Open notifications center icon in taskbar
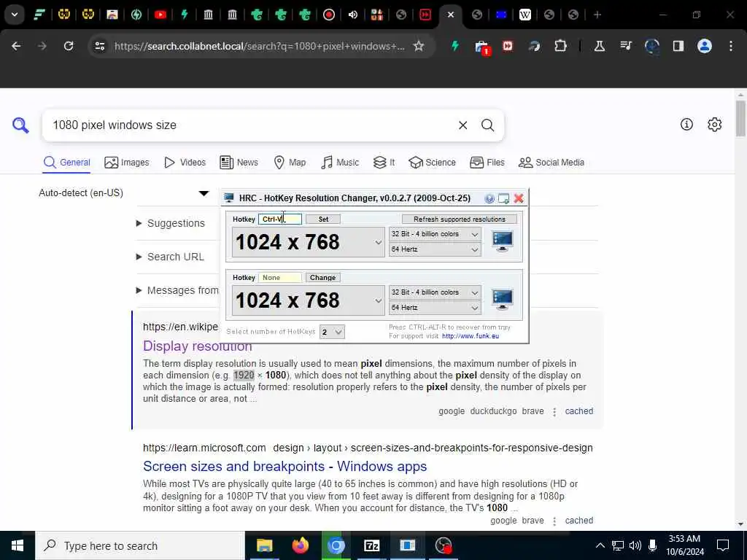The image size is (747, 560). coord(723,545)
